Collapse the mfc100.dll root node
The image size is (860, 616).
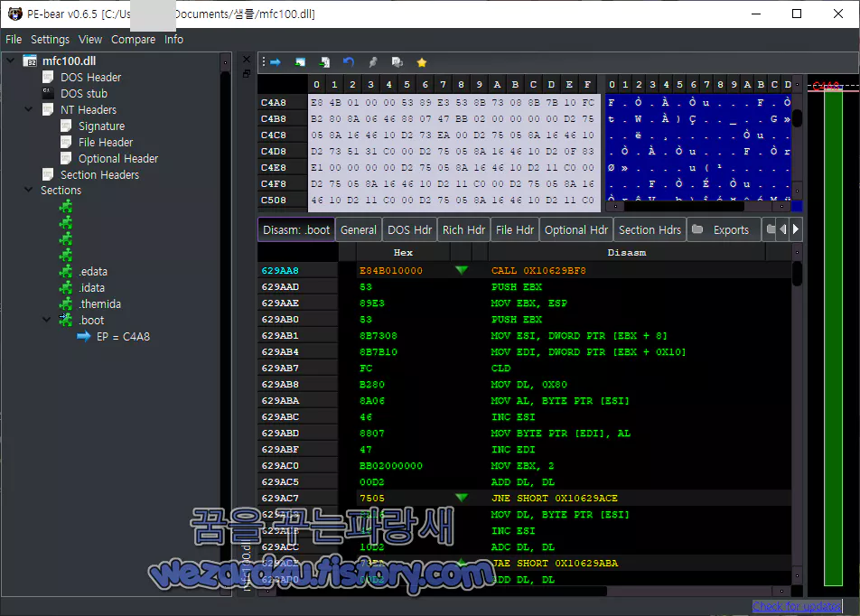click(x=11, y=61)
